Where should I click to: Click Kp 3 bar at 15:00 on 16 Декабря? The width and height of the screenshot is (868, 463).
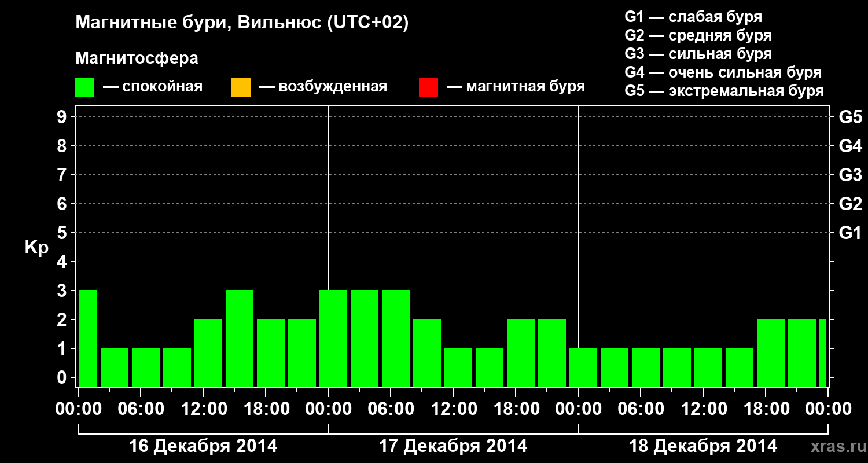tap(240, 338)
